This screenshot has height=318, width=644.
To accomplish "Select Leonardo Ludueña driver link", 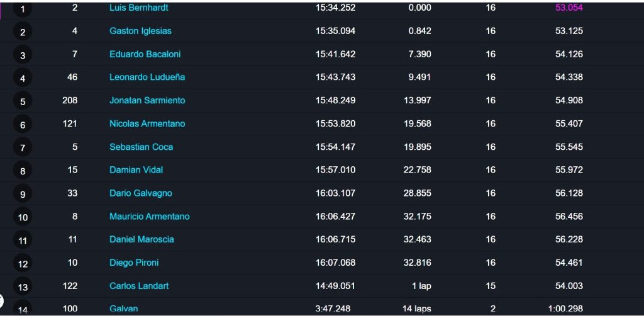I will coord(147,77).
